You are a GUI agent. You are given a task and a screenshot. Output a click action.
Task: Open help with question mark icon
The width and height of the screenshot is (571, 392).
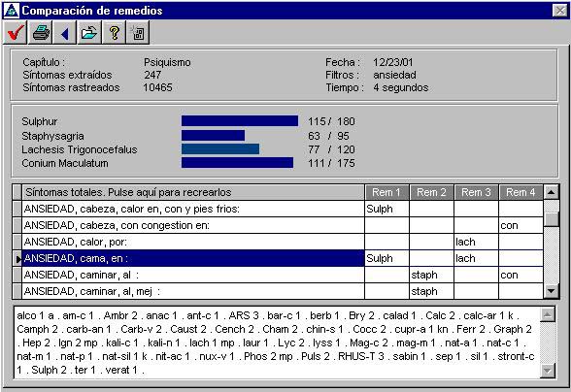(x=114, y=33)
